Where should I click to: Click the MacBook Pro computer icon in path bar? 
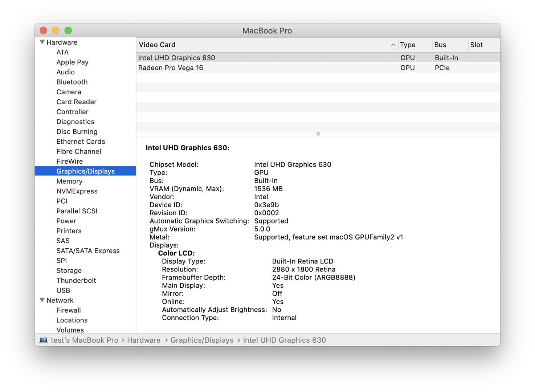pyautogui.click(x=43, y=340)
